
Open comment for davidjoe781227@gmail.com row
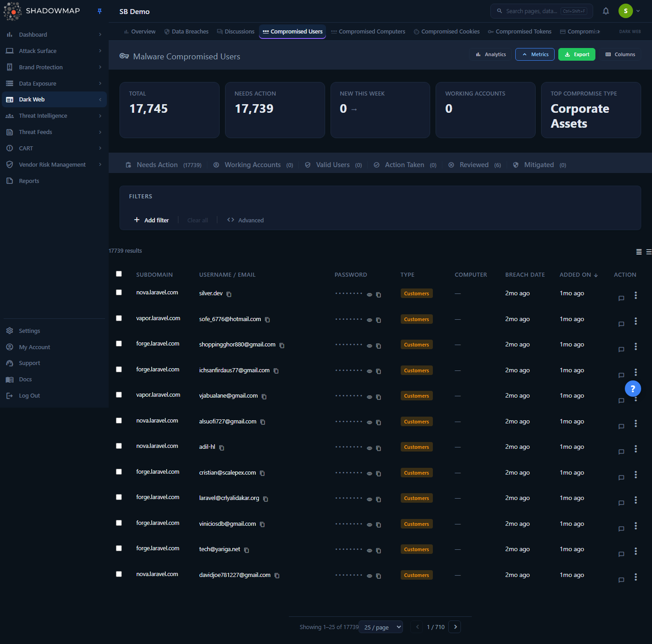[621, 580]
